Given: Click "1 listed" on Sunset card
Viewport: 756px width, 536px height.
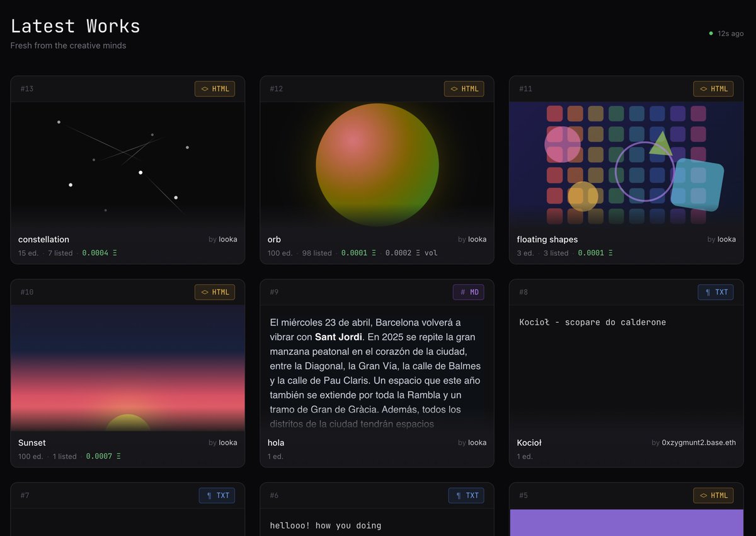Looking at the screenshot, I should [x=65, y=456].
